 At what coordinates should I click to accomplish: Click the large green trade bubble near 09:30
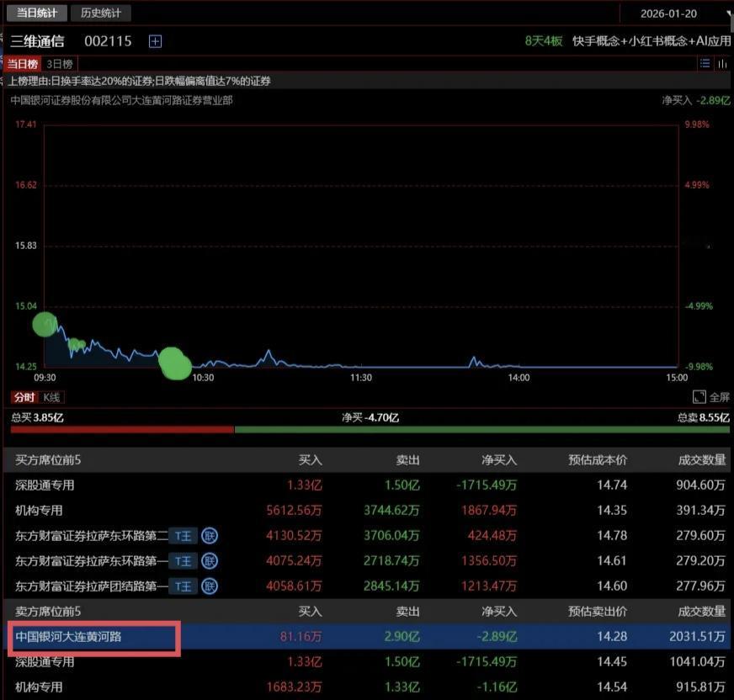click(x=45, y=324)
